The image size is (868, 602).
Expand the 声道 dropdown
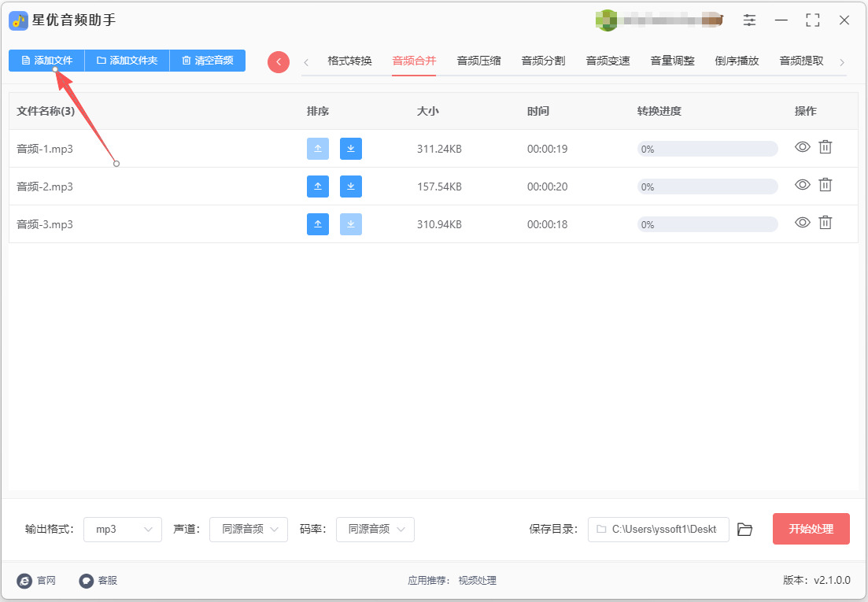coord(249,530)
